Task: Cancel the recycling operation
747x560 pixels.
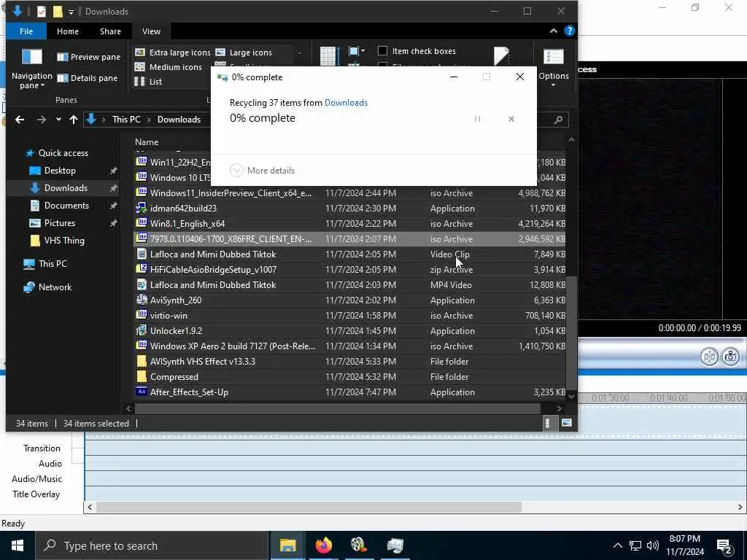Action: pyautogui.click(x=511, y=119)
